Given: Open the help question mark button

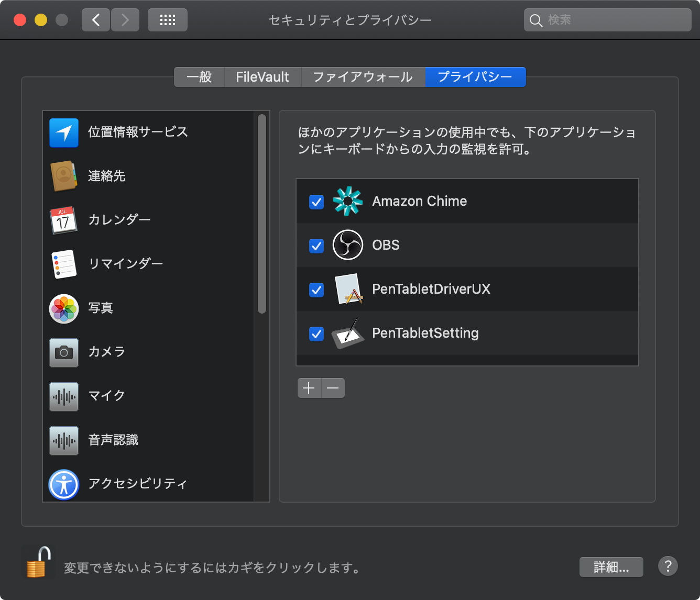Looking at the screenshot, I should [x=668, y=566].
